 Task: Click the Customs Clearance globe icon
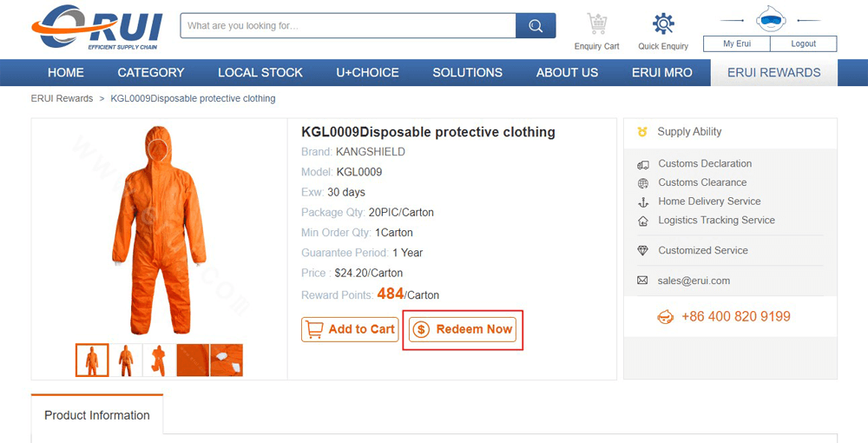click(642, 183)
